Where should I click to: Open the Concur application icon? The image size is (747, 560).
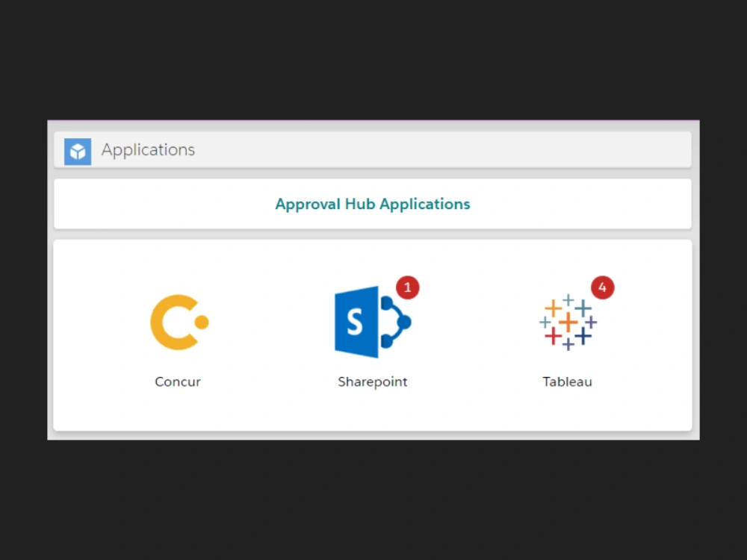pos(179,323)
